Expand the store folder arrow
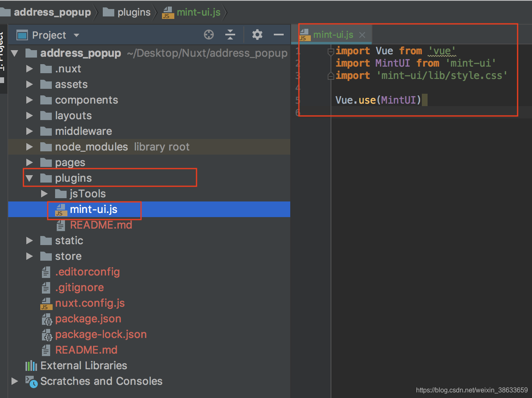This screenshot has height=398, width=532. coord(30,256)
